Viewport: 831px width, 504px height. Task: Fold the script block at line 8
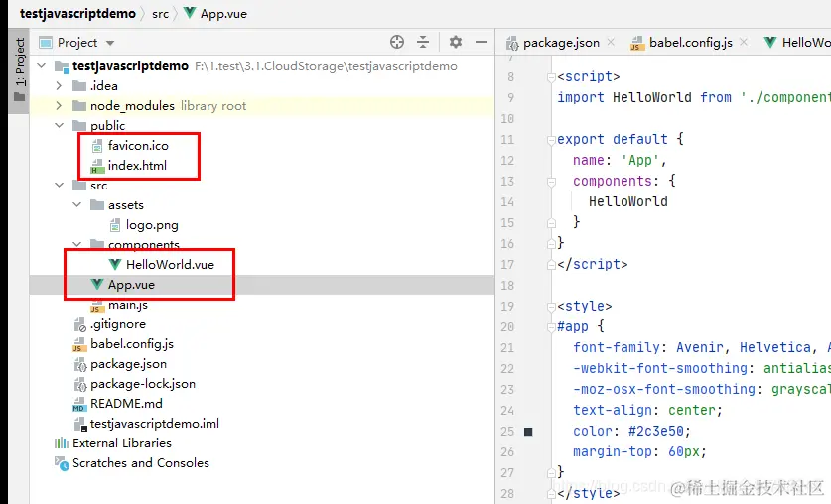(x=551, y=77)
